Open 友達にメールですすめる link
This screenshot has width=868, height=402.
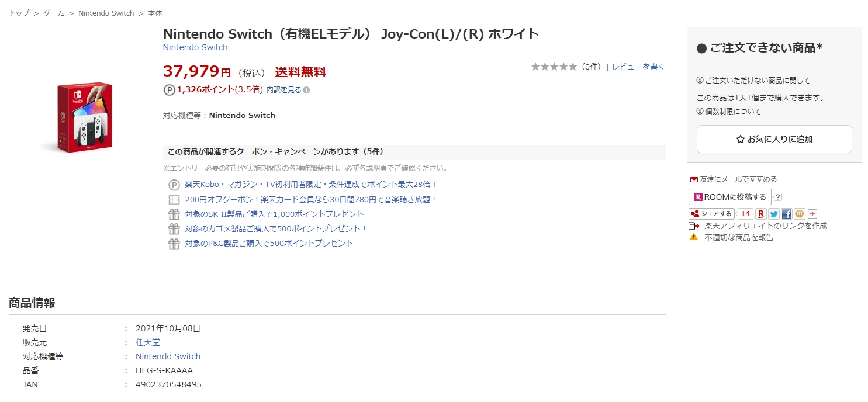[x=738, y=179]
